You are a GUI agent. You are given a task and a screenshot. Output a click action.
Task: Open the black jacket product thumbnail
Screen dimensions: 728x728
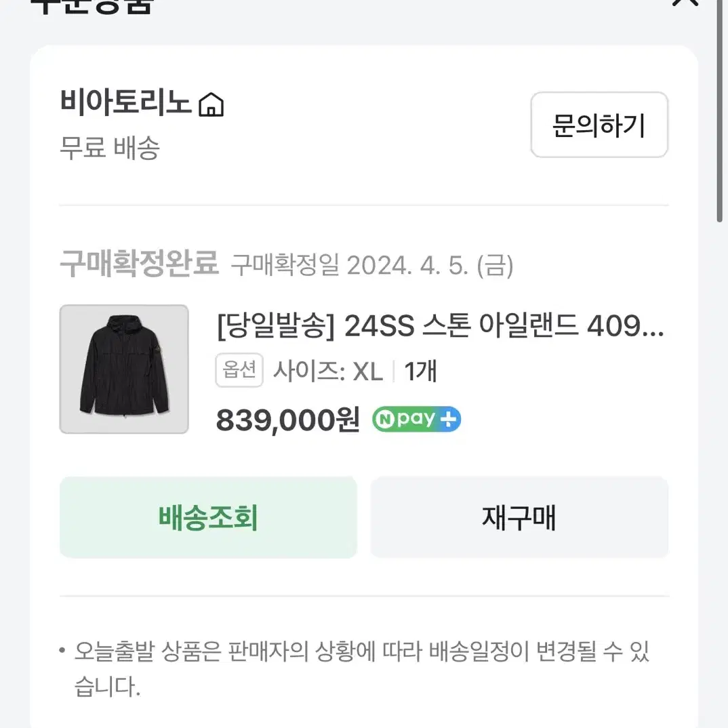[x=124, y=369]
